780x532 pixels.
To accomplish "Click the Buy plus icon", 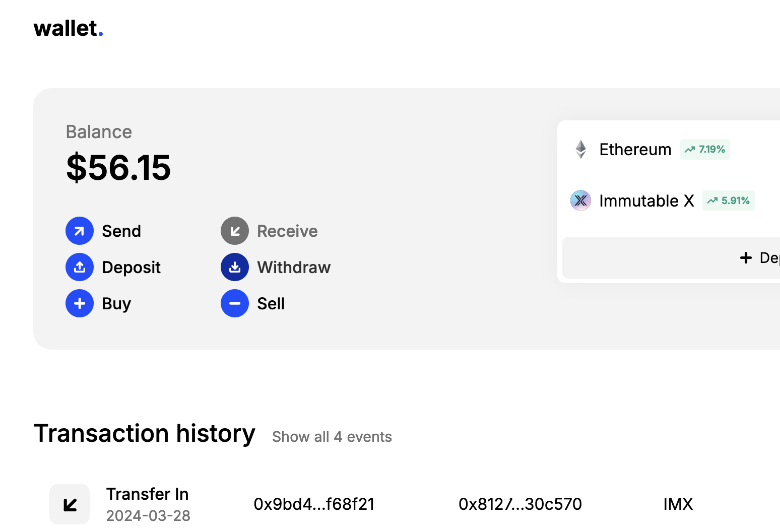I will point(80,303).
